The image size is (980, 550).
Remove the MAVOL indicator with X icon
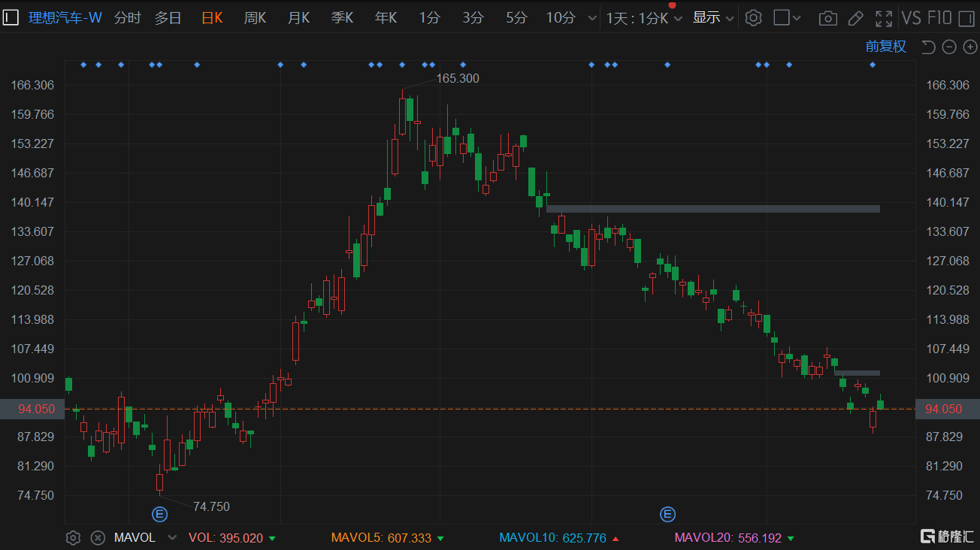(97, 538)
